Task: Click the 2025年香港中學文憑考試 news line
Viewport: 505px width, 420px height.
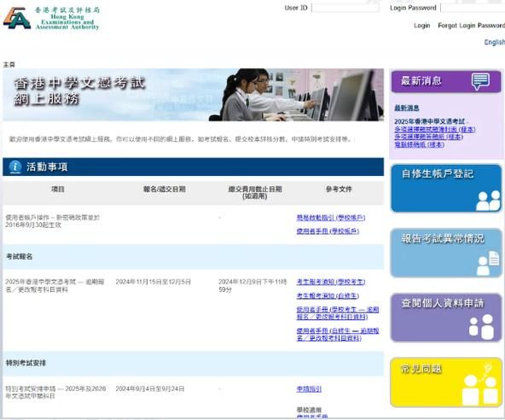Action: pos(432,121)
